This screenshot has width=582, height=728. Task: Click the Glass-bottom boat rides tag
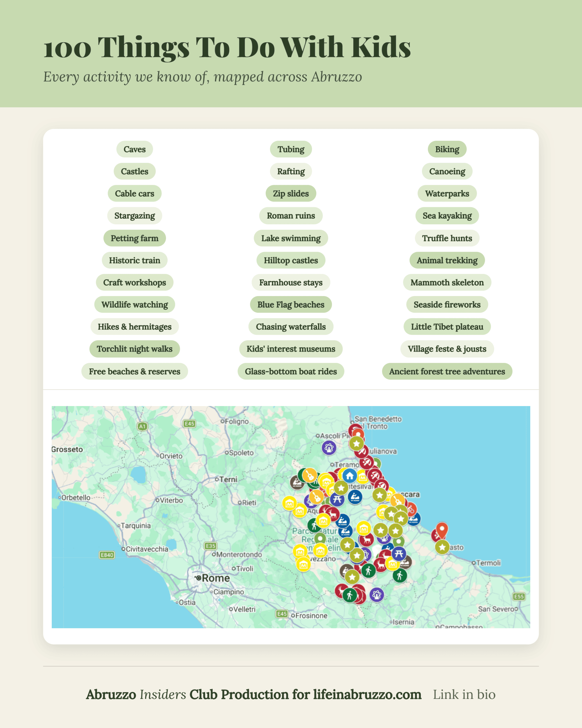pos(291,371)
